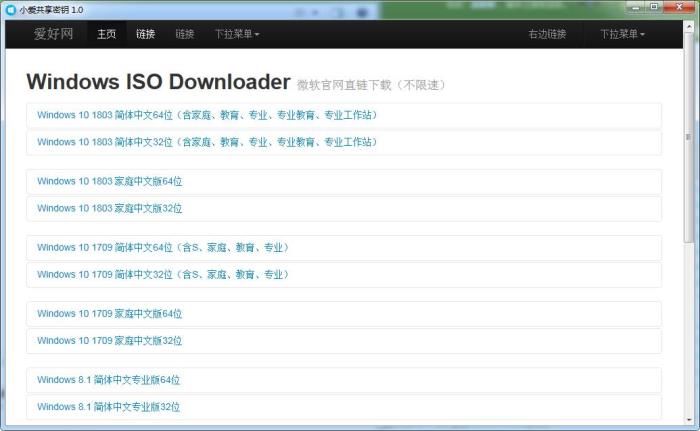Download Windows 8.1 简体中文专业版64位

point(344,380)
